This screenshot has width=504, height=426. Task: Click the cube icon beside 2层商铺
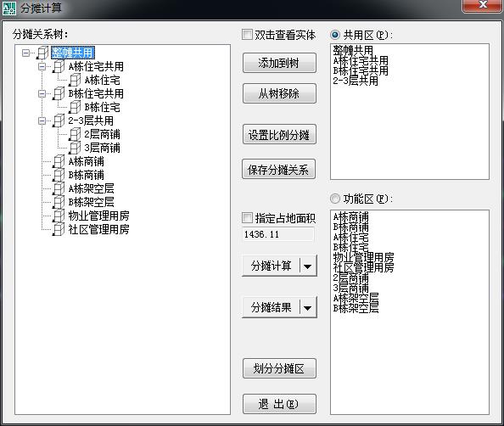[x=75, y=134]
